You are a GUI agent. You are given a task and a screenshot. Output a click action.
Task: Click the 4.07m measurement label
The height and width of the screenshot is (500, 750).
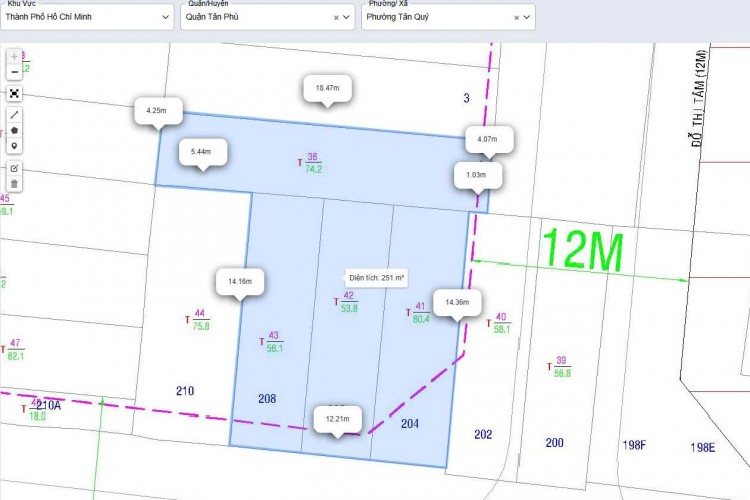click(x=487, y=139)
